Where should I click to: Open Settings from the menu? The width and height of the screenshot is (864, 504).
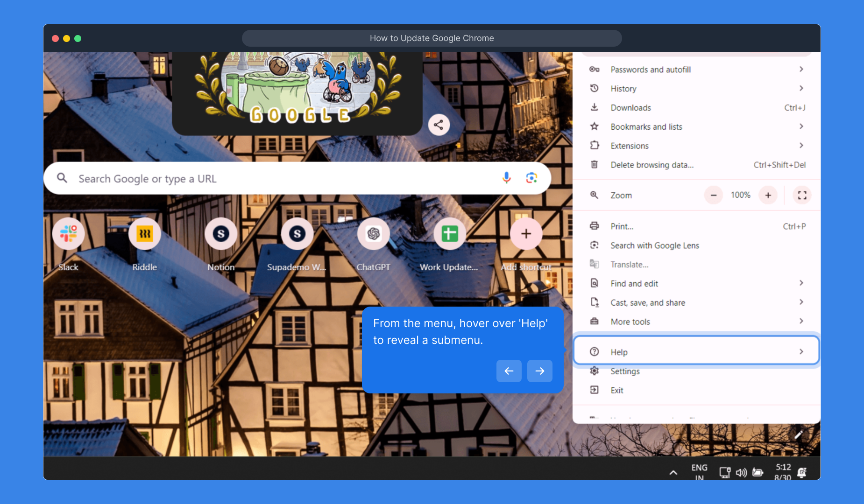pos(625,371)
